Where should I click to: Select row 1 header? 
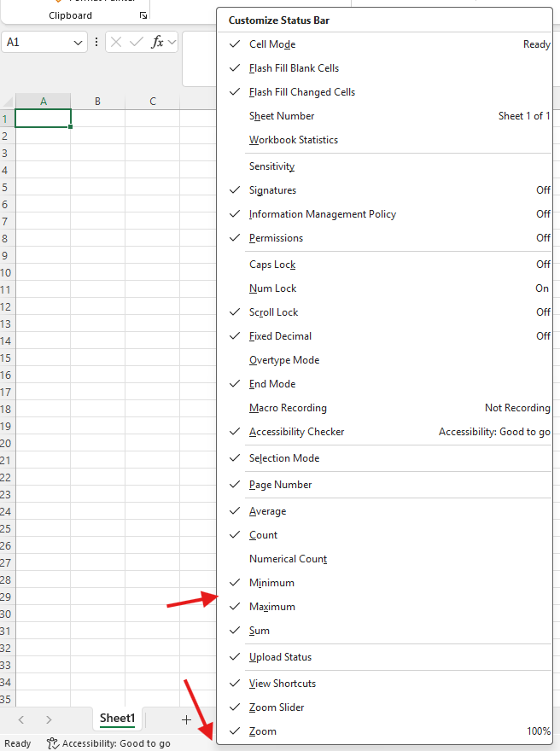(x=7, y=119)
